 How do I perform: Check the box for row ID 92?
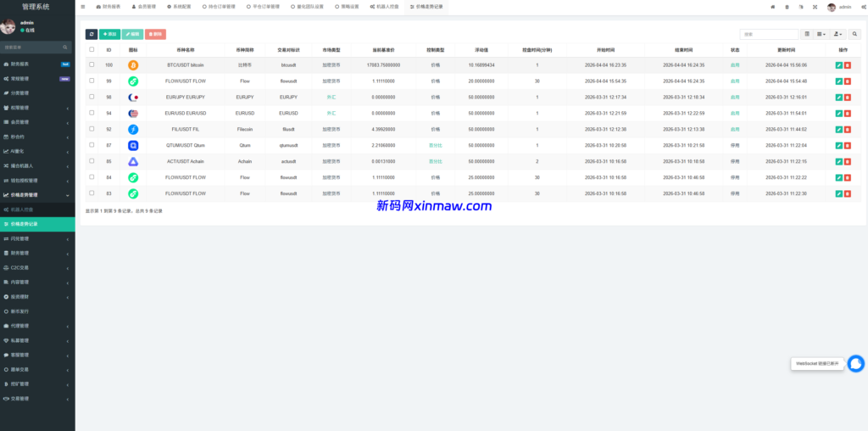click(92, 129)
